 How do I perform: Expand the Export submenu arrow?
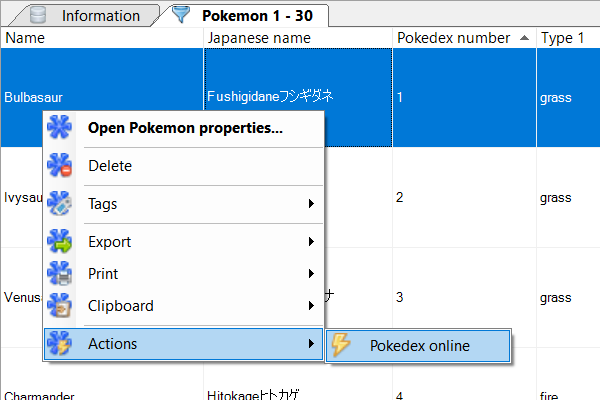click(312, 242)
